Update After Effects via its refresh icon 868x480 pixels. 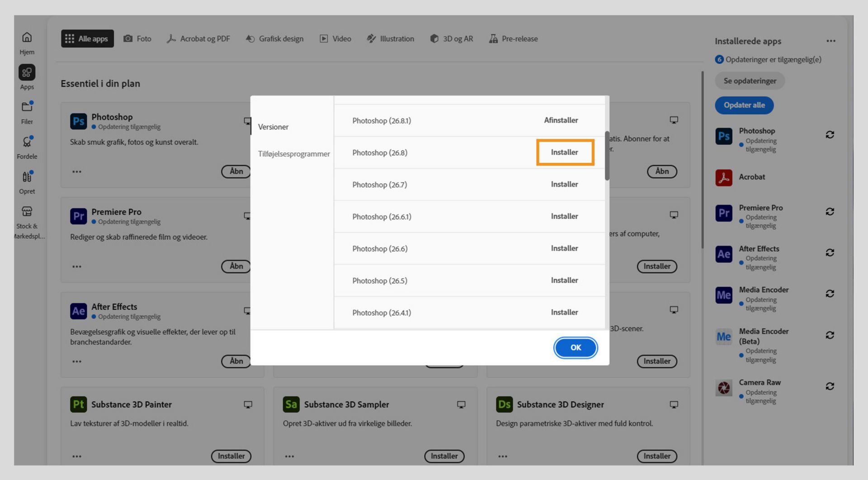point(830,252)
